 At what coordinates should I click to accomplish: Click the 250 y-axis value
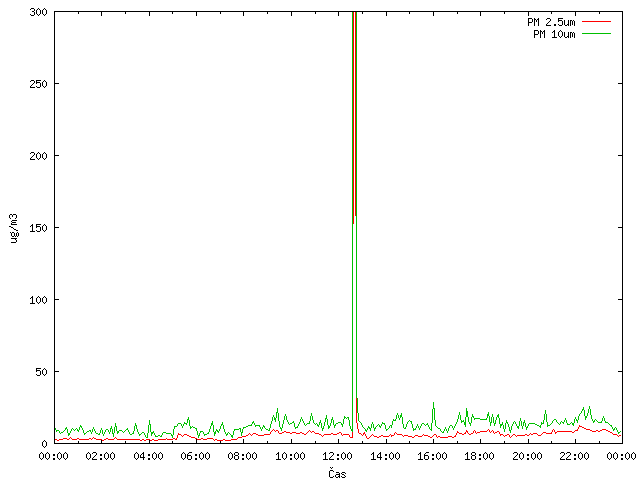[38, 84]
